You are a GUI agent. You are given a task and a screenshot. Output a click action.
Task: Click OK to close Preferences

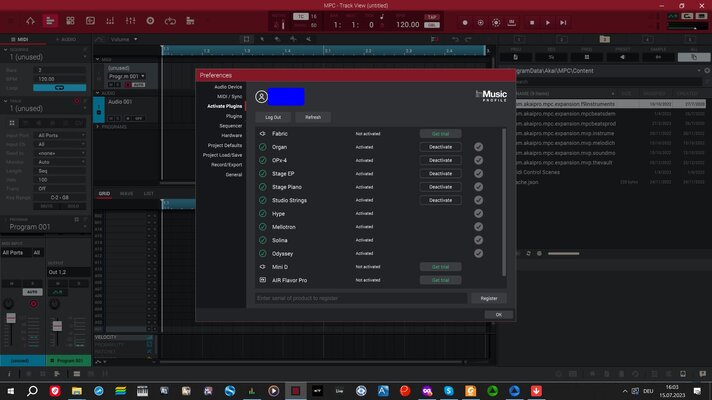coord(499,315)
